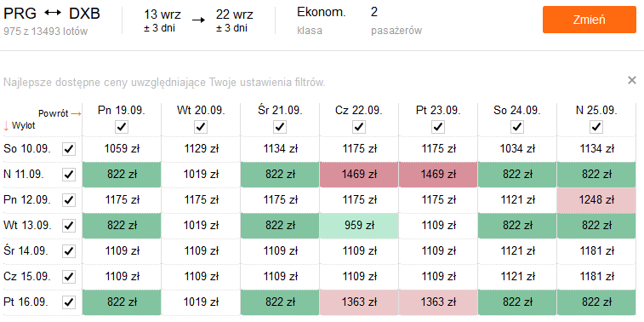This screenshot has height=322, width=644.
Task: Choose 1059 zł fare So 10.09. to Pn 19.09.
Action: 122,149
